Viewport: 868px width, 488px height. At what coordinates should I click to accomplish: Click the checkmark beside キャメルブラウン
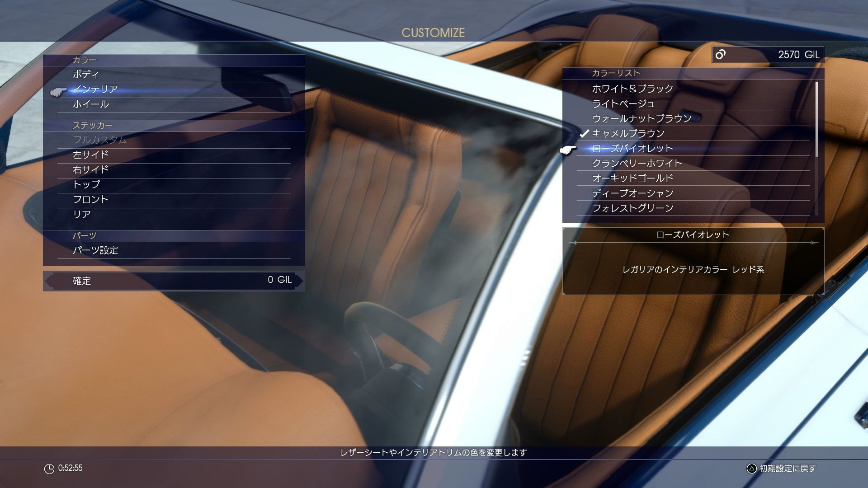(x=584, y=133)
